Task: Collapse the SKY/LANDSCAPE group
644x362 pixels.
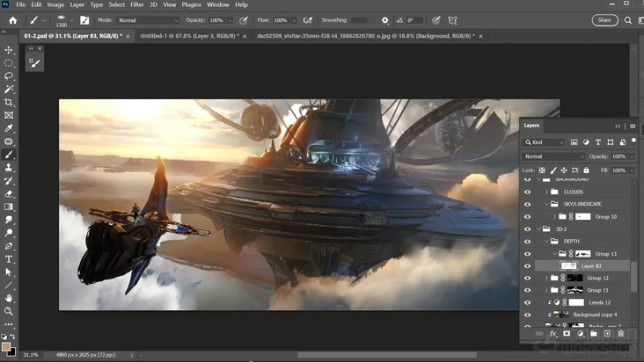Action: (546, 204)
